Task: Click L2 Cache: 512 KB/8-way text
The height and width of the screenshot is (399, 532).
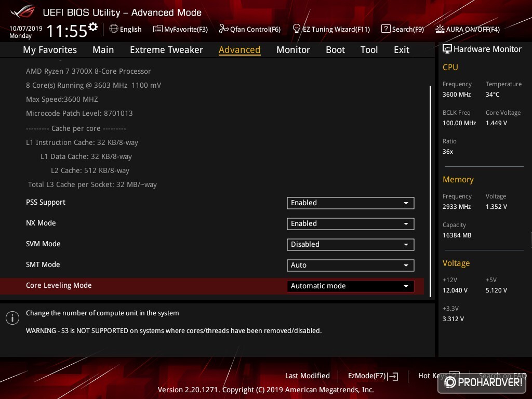Action: 90,170
